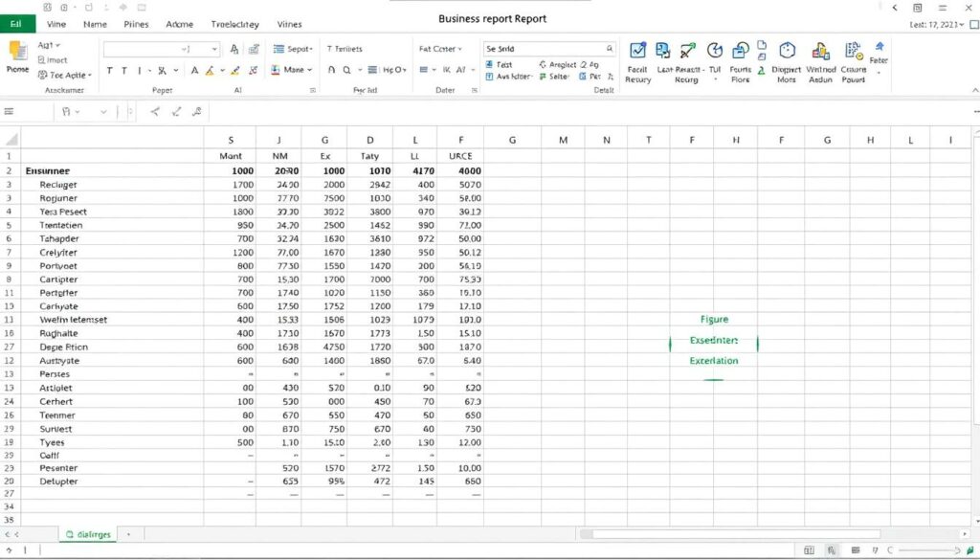Add a new sheet beside dialirges tab
The image size is (980, 560).
coord(129,534)
